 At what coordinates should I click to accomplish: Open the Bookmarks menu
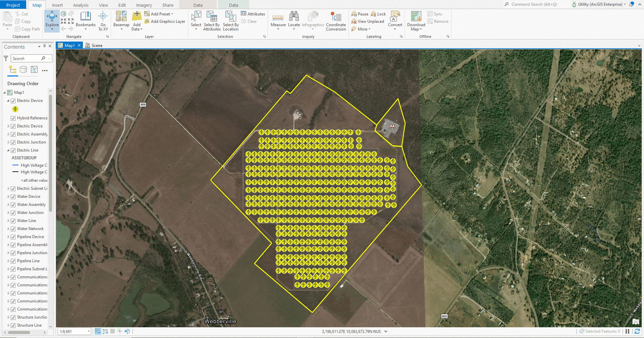pos(86,20)
